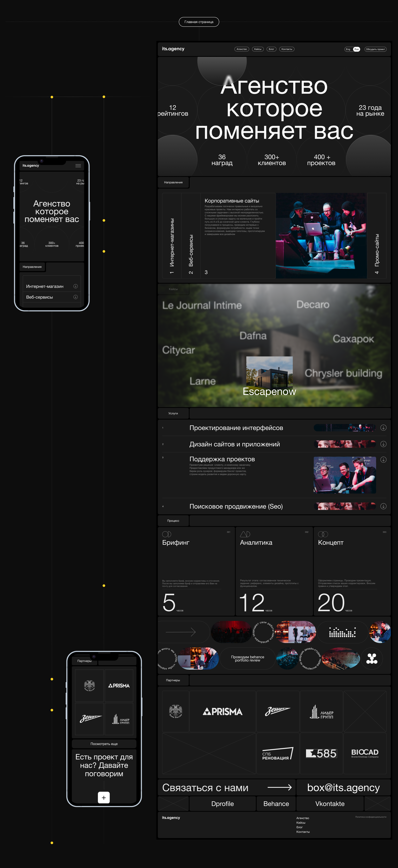
Task: Expand the Проектирование интерфейсов service row
Action: tap(383, 428)
